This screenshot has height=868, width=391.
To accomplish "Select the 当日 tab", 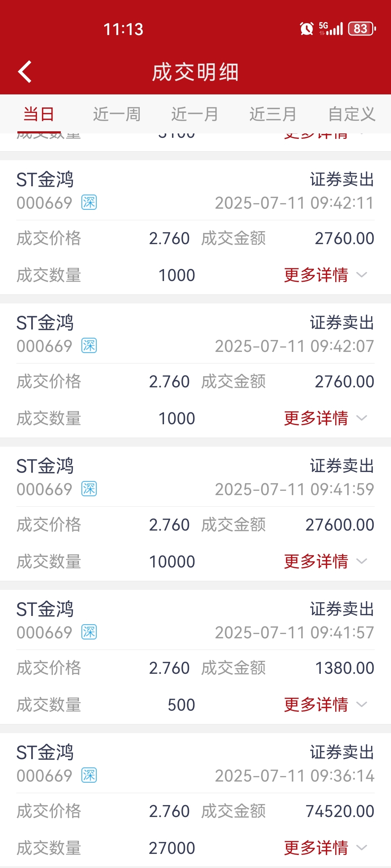I will click(39, 114).
